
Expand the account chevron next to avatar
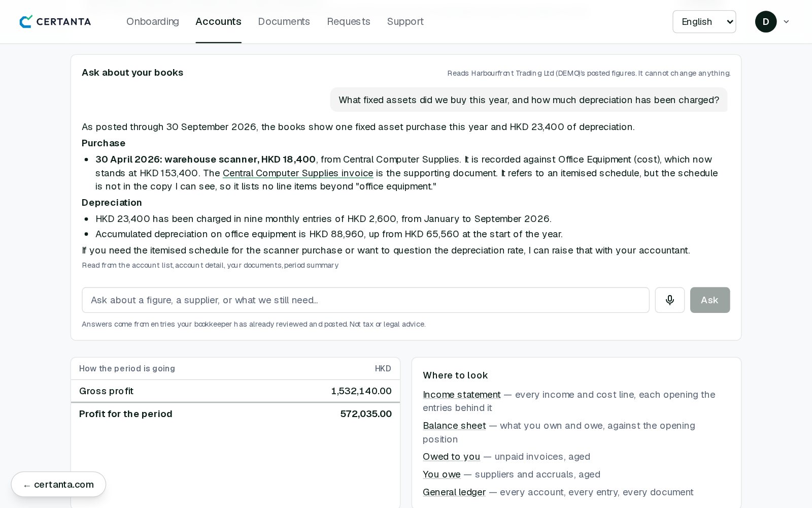(x=786, y=21)
